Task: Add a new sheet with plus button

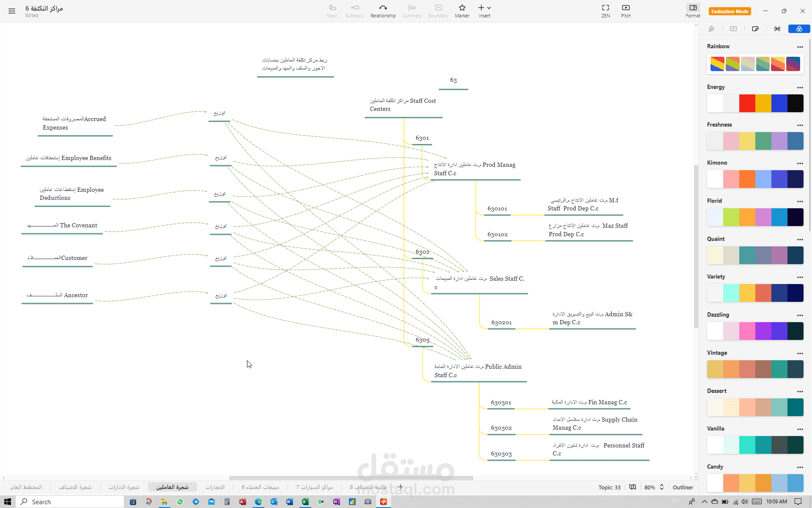Action: click(401, 487)
